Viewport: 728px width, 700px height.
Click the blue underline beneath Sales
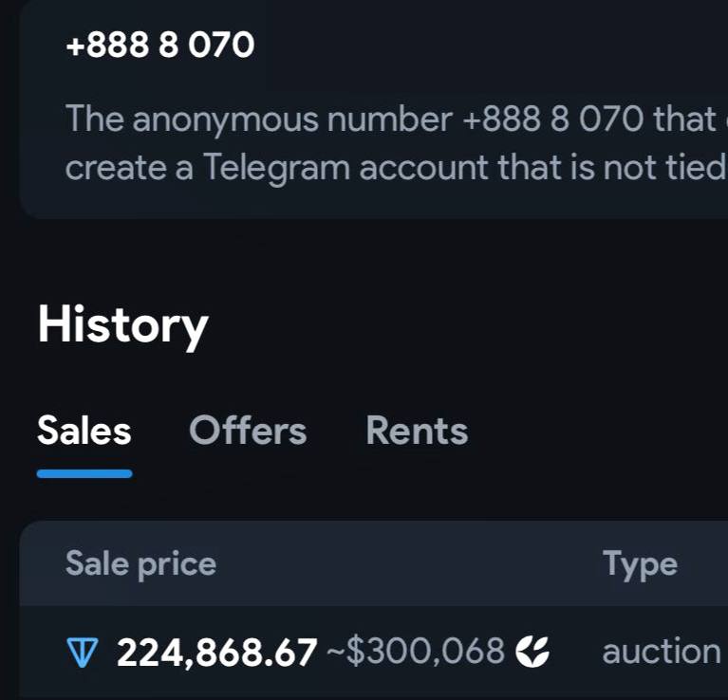coord(84,473)
